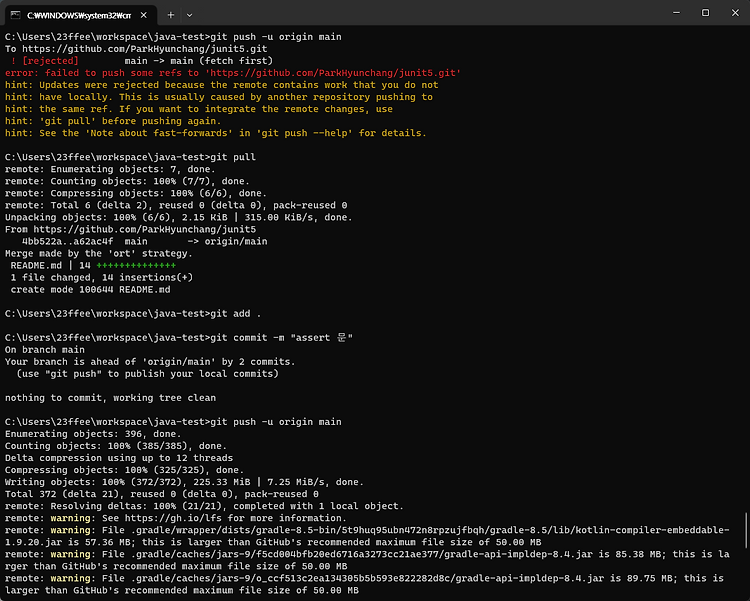Image resolution: width=750 pixels, height=601 pixels.
Task: Click 'remote: Counting objects: 100% (7/7)' line
Action: tap(127, 181)
